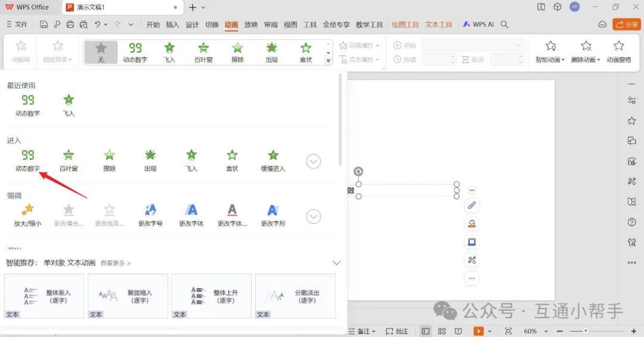The height and width of the screenshot is (337, 644).
Task: Open WPS AI
Action: click(x=478, y=24)
